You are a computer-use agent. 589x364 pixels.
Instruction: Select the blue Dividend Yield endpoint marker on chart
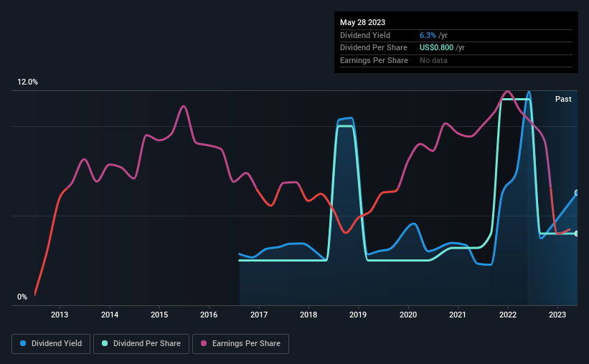tap(577, 193)
